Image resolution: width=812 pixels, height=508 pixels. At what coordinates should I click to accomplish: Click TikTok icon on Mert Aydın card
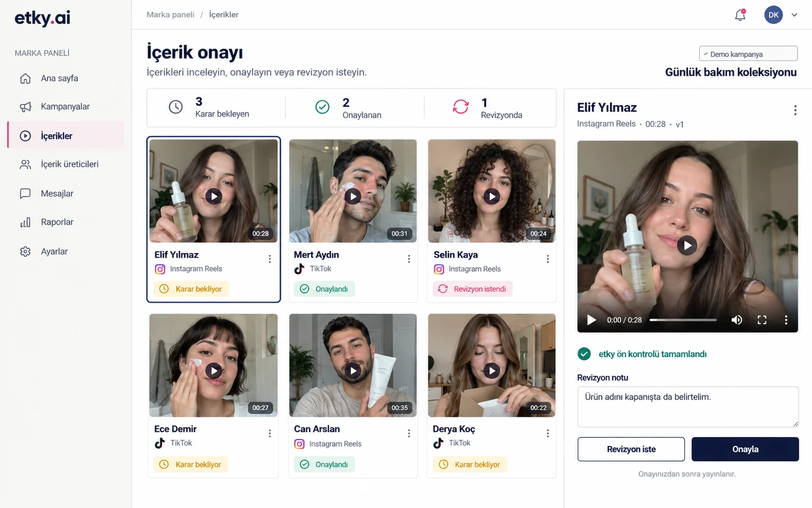(300, 269)
